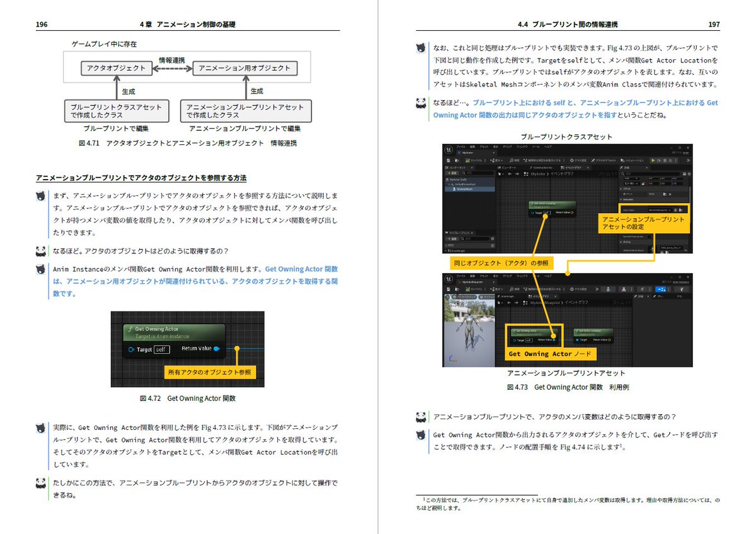Image resolution: width=756 pixels, height=534 pixels.
Task: Open the クラス設定 (Class Settings) icon
Action: [573, 160]
